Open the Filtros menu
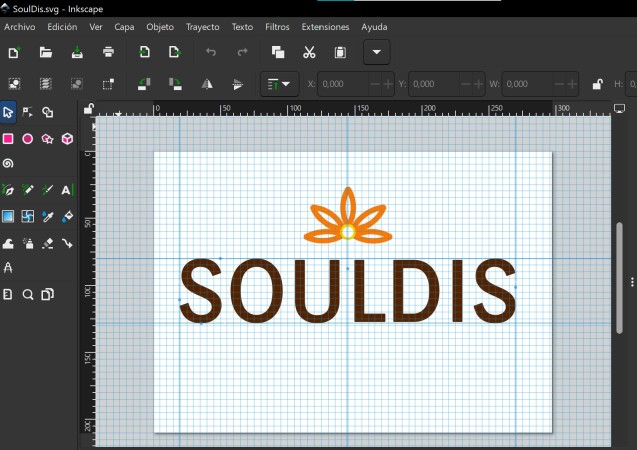This screenshot has height=450, width=637. 277,27
